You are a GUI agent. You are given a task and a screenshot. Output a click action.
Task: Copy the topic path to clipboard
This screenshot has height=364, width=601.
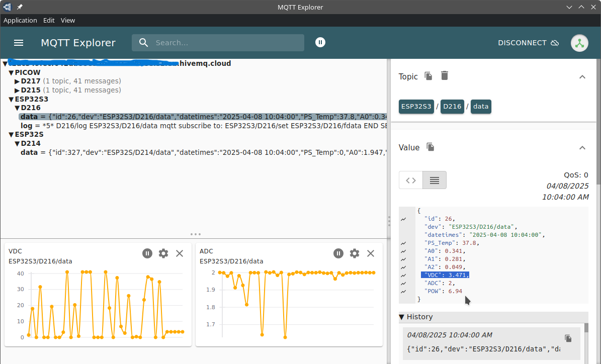tap(428, 76)
